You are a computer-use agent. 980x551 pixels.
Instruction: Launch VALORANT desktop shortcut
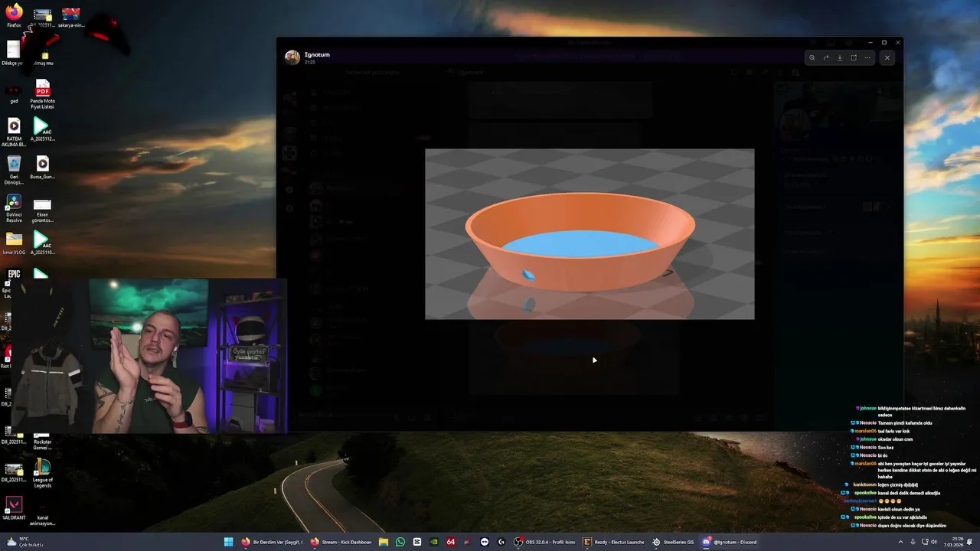(14, 508)
